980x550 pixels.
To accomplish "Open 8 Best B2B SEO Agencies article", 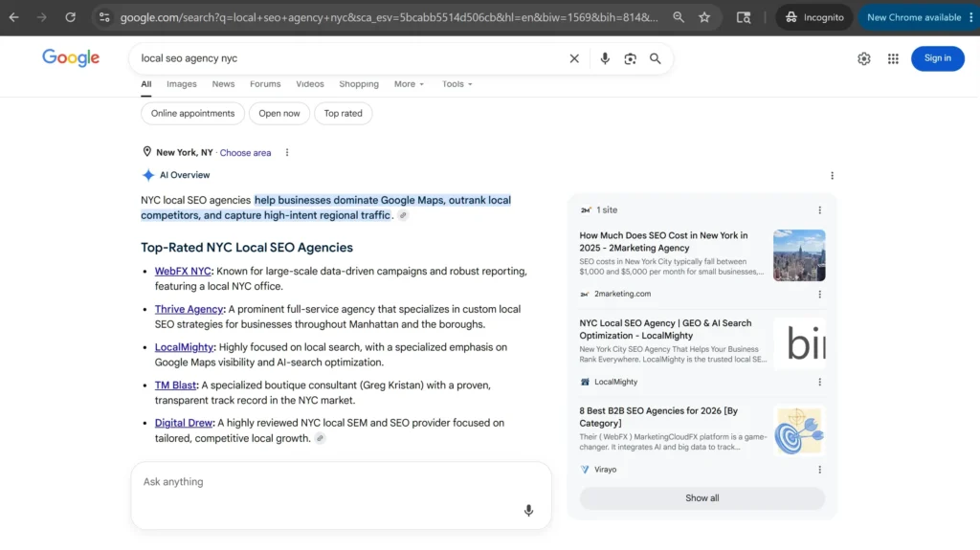I will point(658,417).
